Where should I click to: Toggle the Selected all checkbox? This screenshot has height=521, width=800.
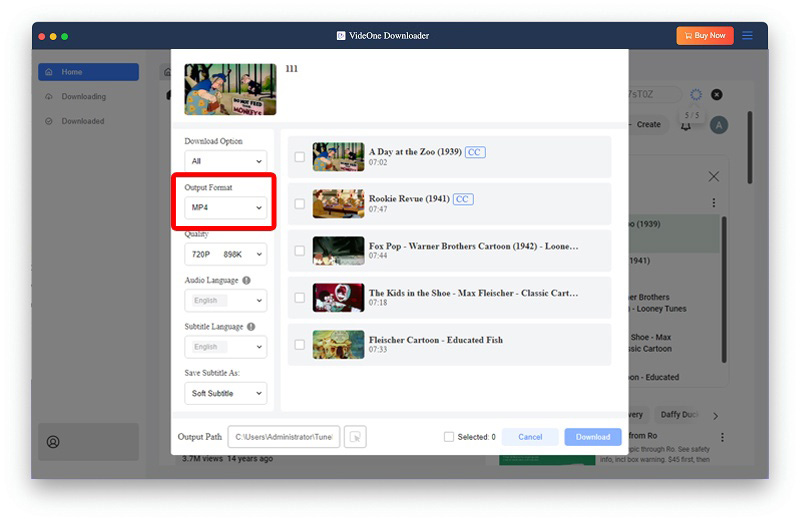449,437
